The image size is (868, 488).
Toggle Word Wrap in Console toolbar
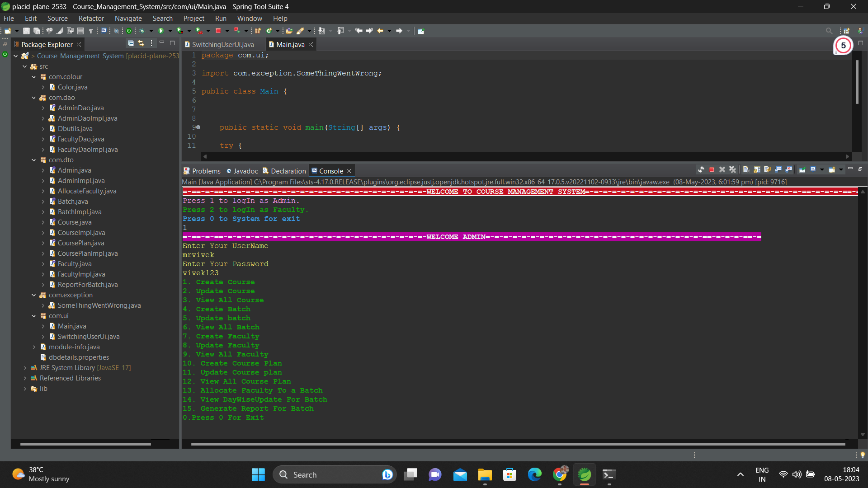(x=767, y=169)
